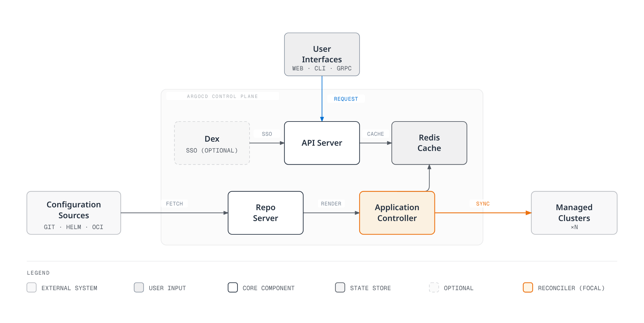Click the RECONCILER (FOCAL) legend text
Image resolution: width=644 pixels, height=323 pixels.
point(571,288)
